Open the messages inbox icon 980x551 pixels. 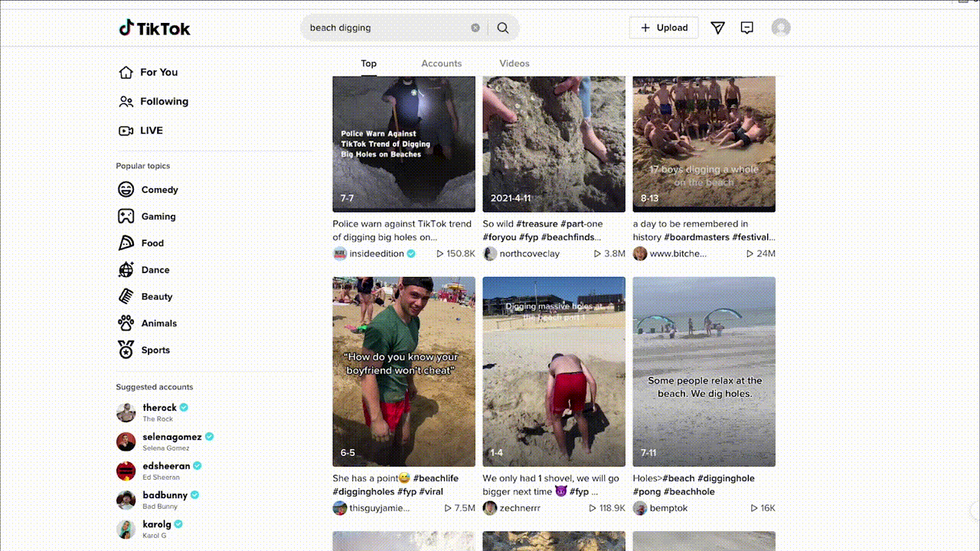tap(746, 28)
